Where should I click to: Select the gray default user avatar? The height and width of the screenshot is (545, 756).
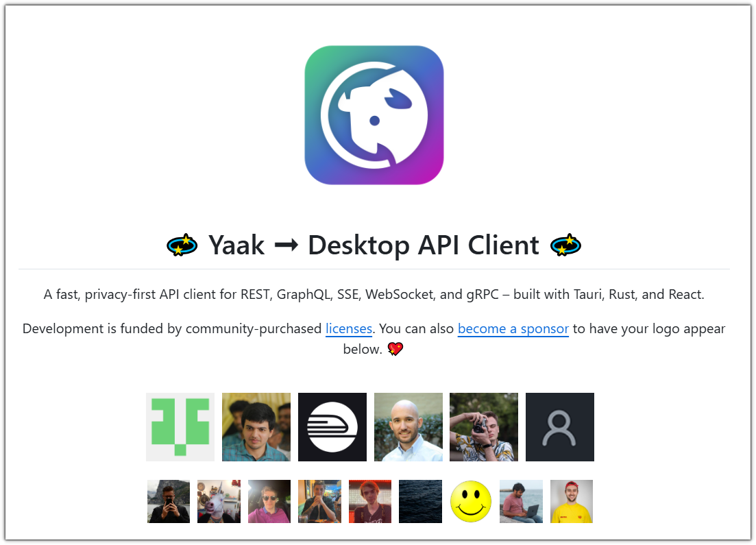pyautogui.click(x=560, y=427)
